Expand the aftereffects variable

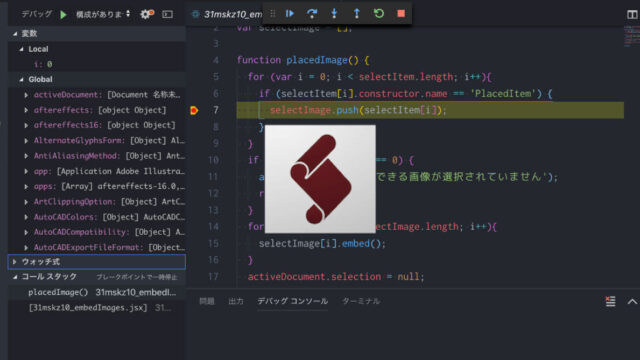click(26, 110)
